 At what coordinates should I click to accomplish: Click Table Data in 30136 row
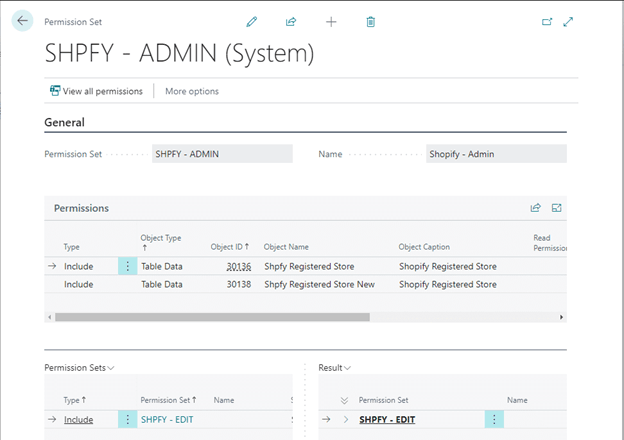click(x=162, y=266)
